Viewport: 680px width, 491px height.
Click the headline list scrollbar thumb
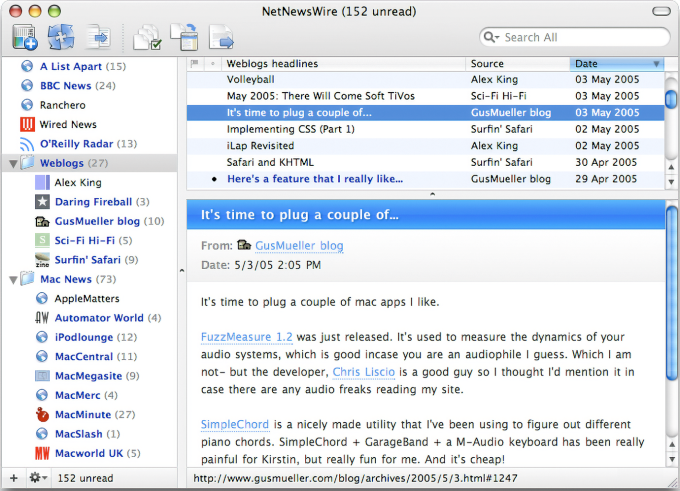click(671, 98)
